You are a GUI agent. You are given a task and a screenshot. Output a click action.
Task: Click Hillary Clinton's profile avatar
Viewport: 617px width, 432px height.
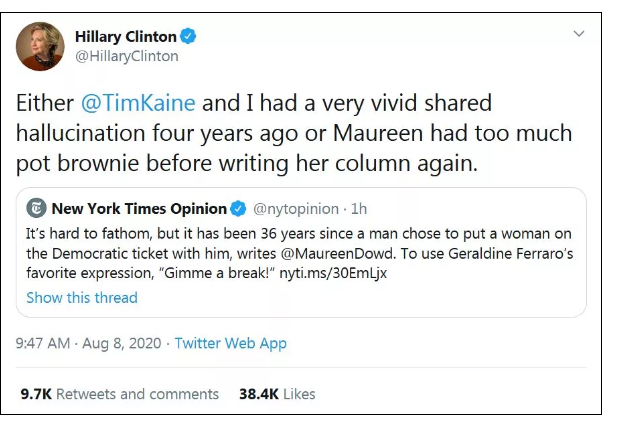point(40,46)
